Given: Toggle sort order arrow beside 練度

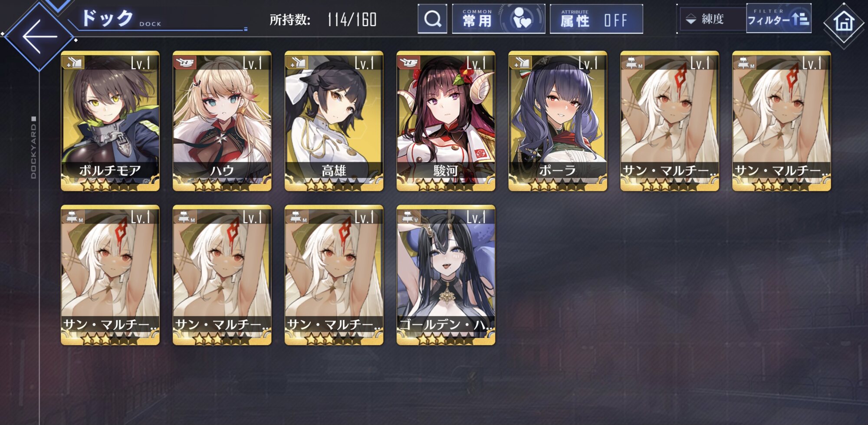Looking at the screenshot, I should coord(690,19).
